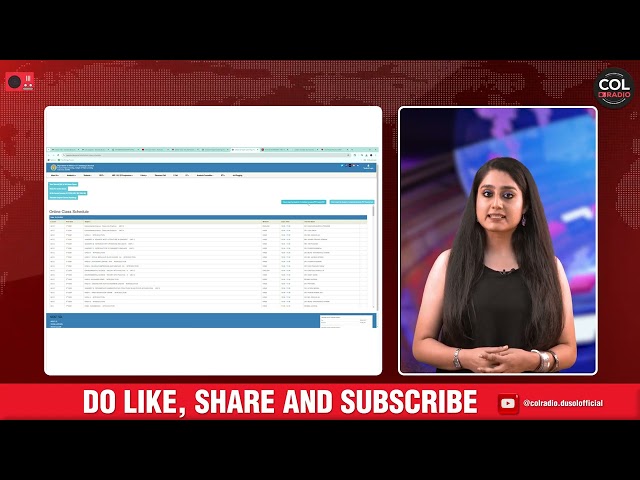
Task: Open the first item in the site navigation menu
Action: pos(54,176)
